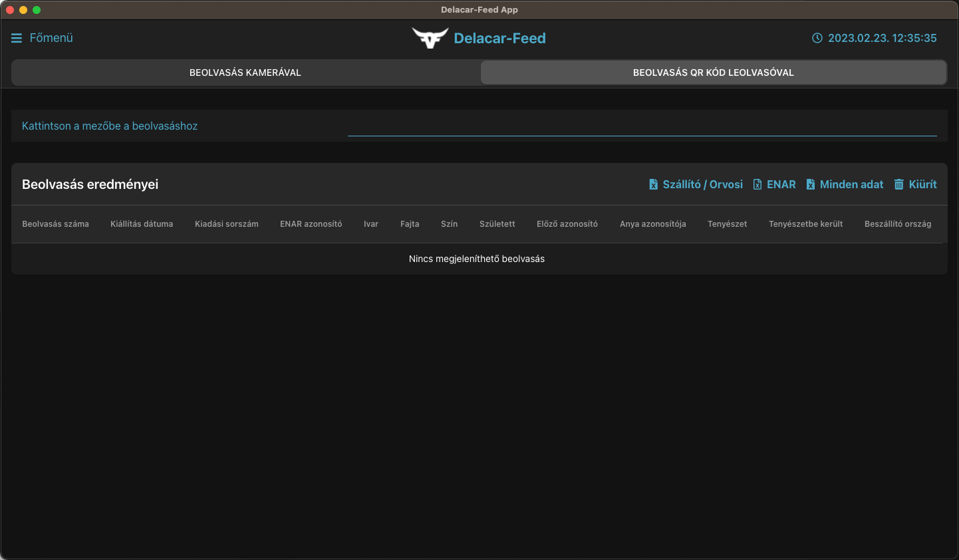Click the Delacar-Feed bull logo
This screenshot has width=959, height=560.
pyautogui.click(x=430, y=38)
